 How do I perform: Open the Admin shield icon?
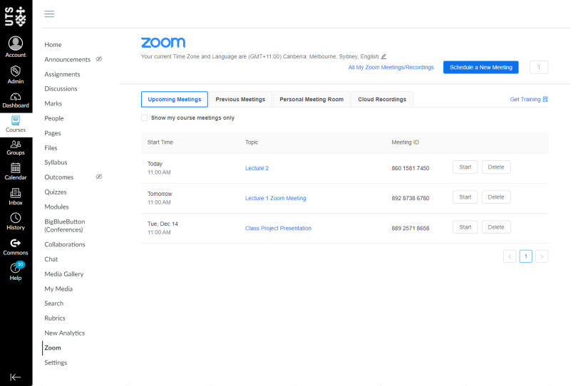tap(16, 71)
